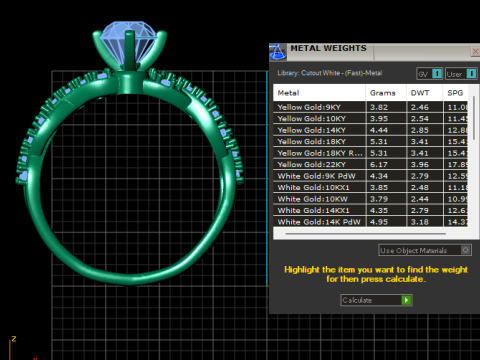Click the metal list vertical scrollbar
This screenshot has height=360, width=480.
click(x=474, y=118)
